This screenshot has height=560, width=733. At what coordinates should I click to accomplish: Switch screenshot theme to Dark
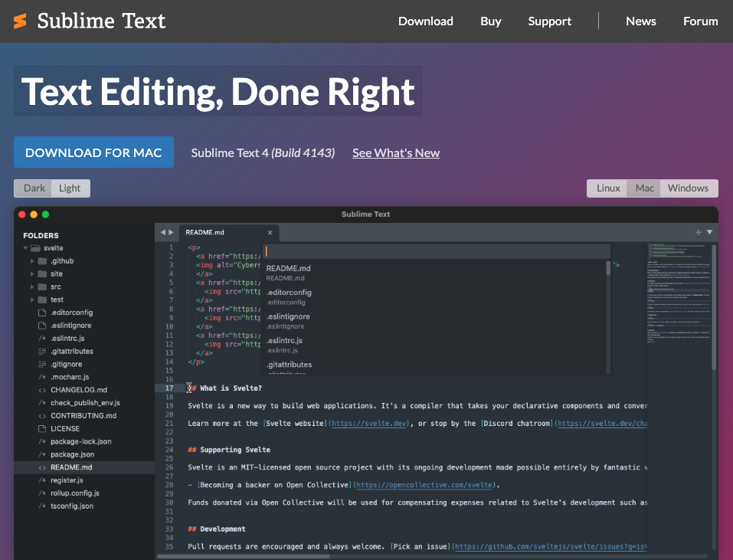tap(33, 188)
